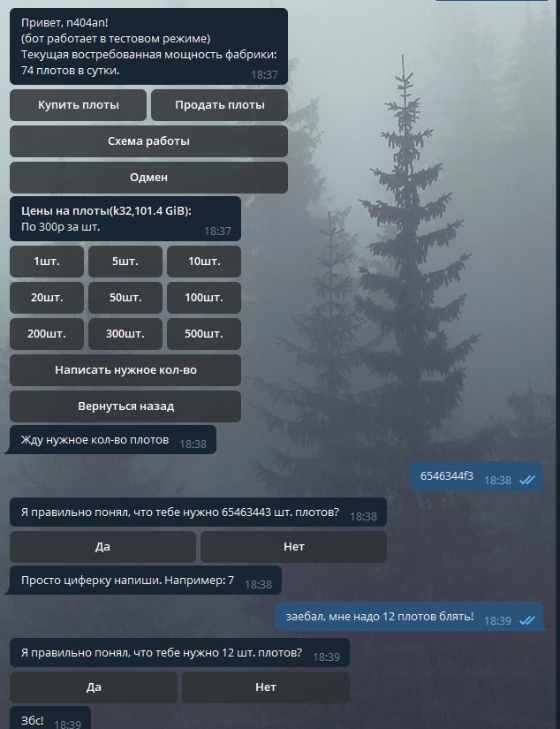Click read-receipt checkmarks on the 12 плотов message
This screenshot has height=729, width=560.
pos(527,620)
